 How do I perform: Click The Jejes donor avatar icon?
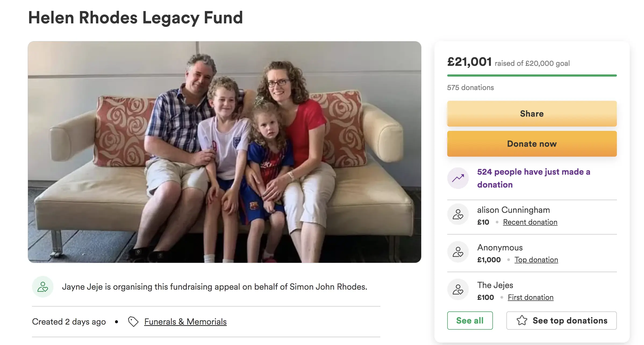[458, 290]
